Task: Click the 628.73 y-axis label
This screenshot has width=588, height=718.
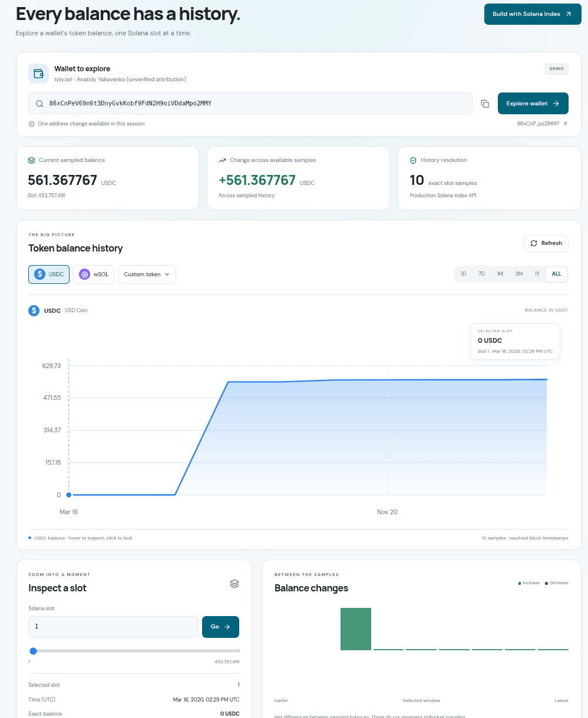Action: click(x=51, y=366)
